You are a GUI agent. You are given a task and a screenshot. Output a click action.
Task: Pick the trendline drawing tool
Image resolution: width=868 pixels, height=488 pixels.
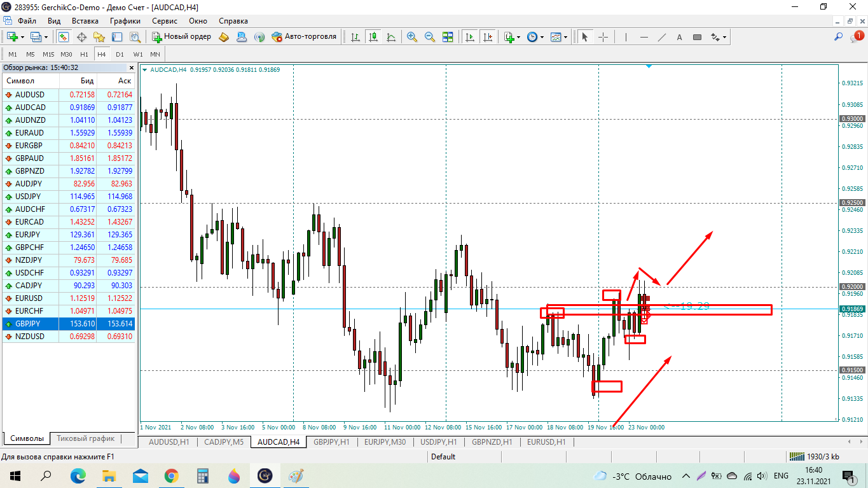662,37
